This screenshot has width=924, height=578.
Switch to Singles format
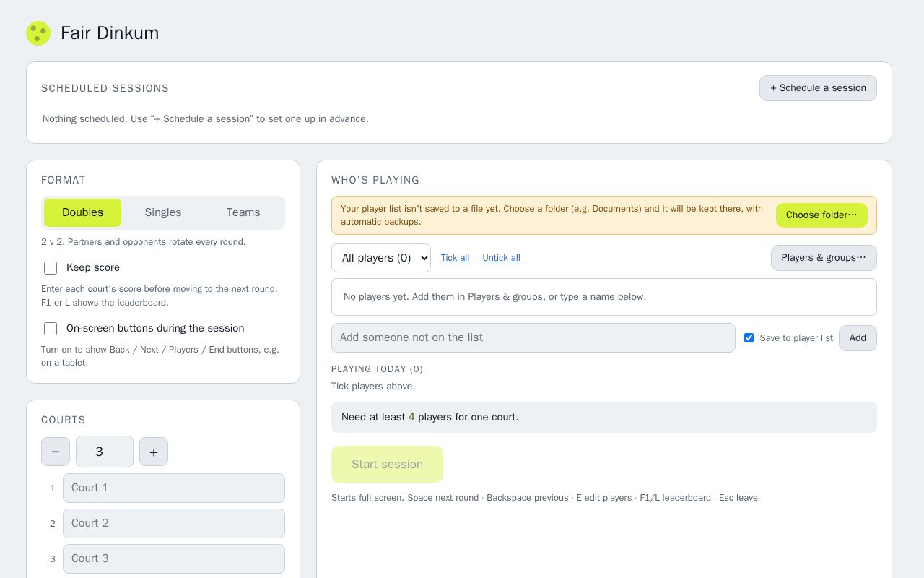click(x=163, y=212)
